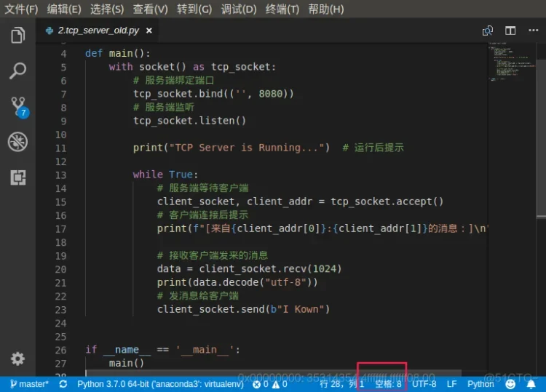Screen dimensions: 546x392
Task: Click line number 26 in the gutter
Action: pos(60,350)
